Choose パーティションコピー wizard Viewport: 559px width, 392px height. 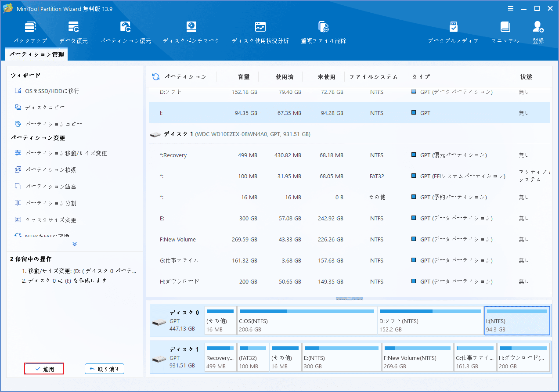coord(48,124)
